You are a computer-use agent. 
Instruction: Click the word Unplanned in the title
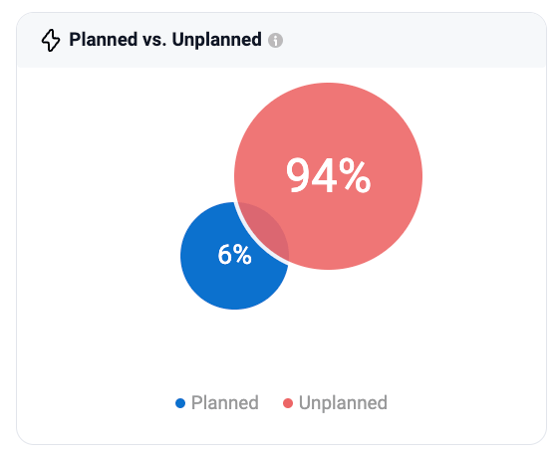pos(217,40)
